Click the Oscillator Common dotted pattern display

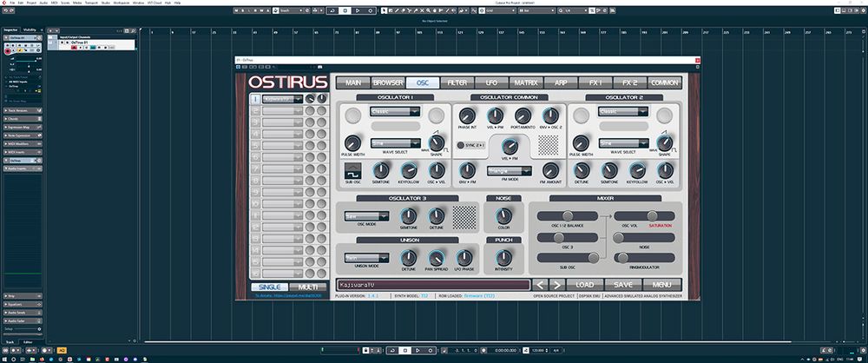click(549, 145)
